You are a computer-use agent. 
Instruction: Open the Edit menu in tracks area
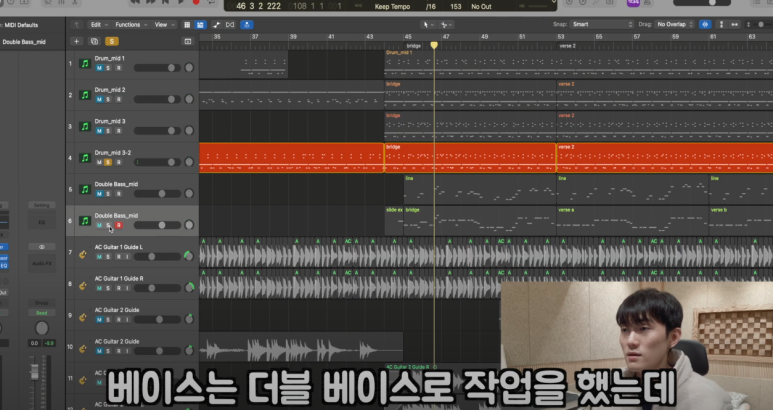tap(97, 23)
